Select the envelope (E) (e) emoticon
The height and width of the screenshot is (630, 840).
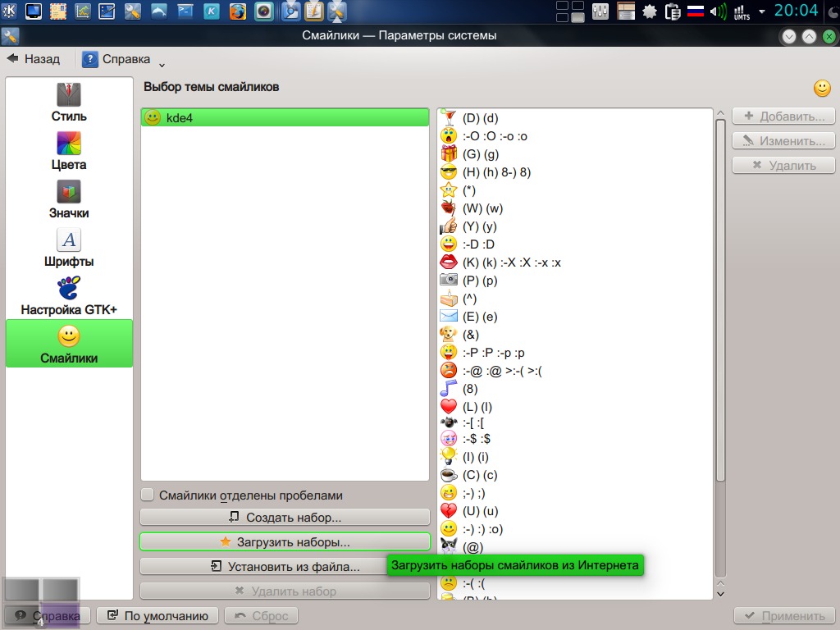pos(575,317)
